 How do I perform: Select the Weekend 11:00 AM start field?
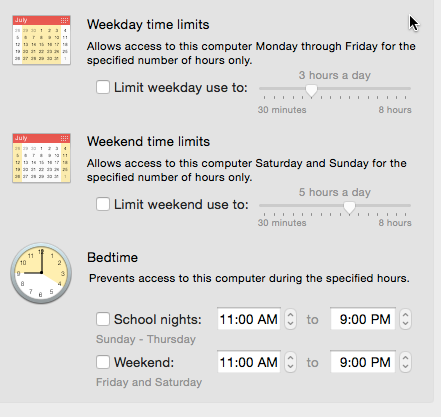(249, 362)
